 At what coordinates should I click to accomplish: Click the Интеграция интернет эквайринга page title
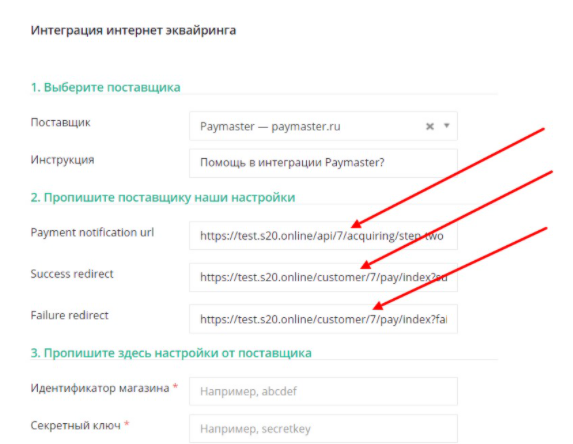pyautogui.click(x=133, y=30)
